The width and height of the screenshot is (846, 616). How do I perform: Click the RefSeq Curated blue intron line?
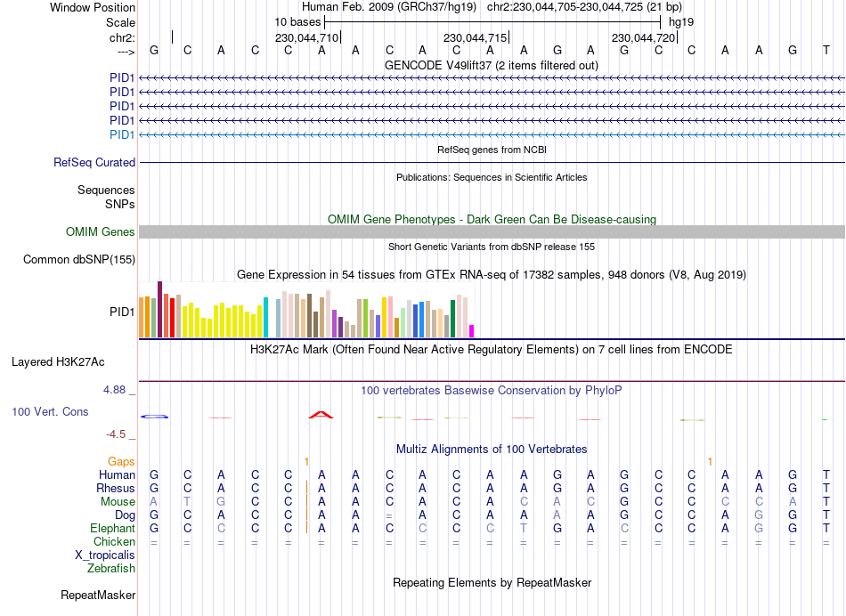pos(492,162)
